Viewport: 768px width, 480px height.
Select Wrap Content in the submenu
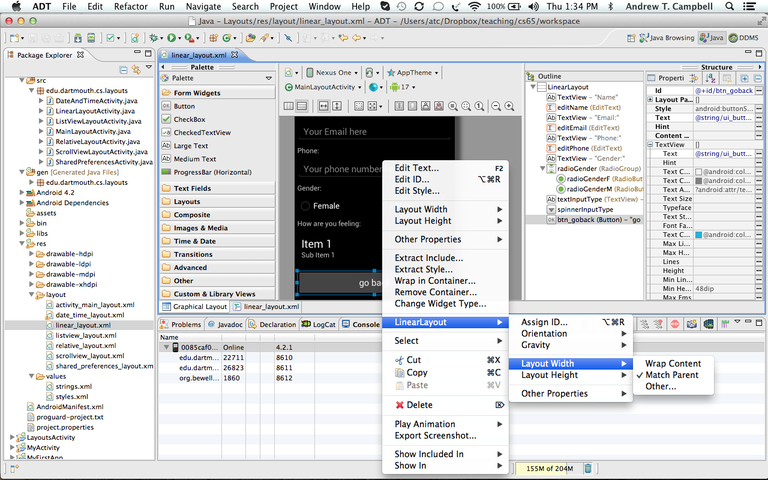point(673,363)
